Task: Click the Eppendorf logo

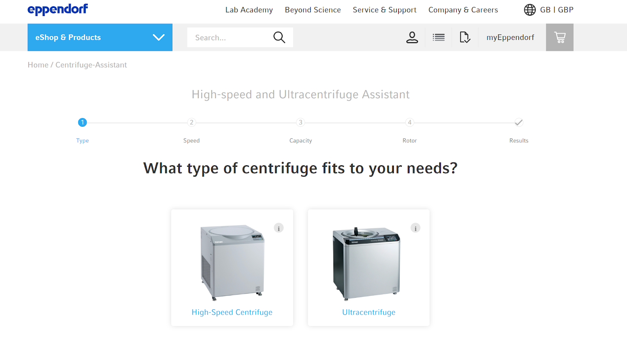Action: tap(58, 9)
